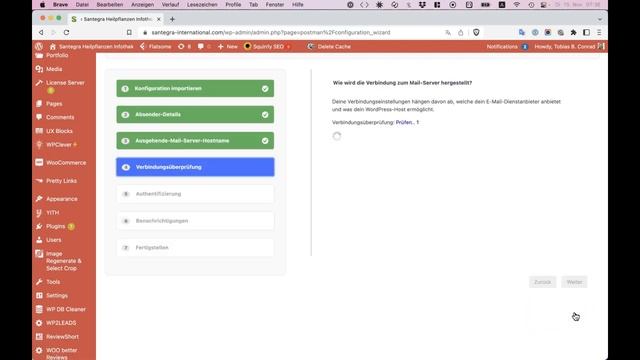The width and height of the screenshot is (640, 360).
Task: Open ReviewShort menu
Action: [x=62, y=337]
